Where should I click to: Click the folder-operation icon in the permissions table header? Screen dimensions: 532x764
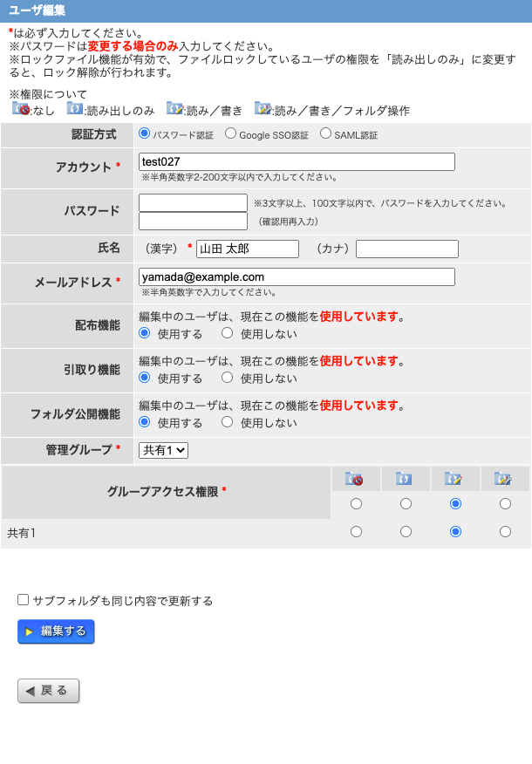[504, 479]
